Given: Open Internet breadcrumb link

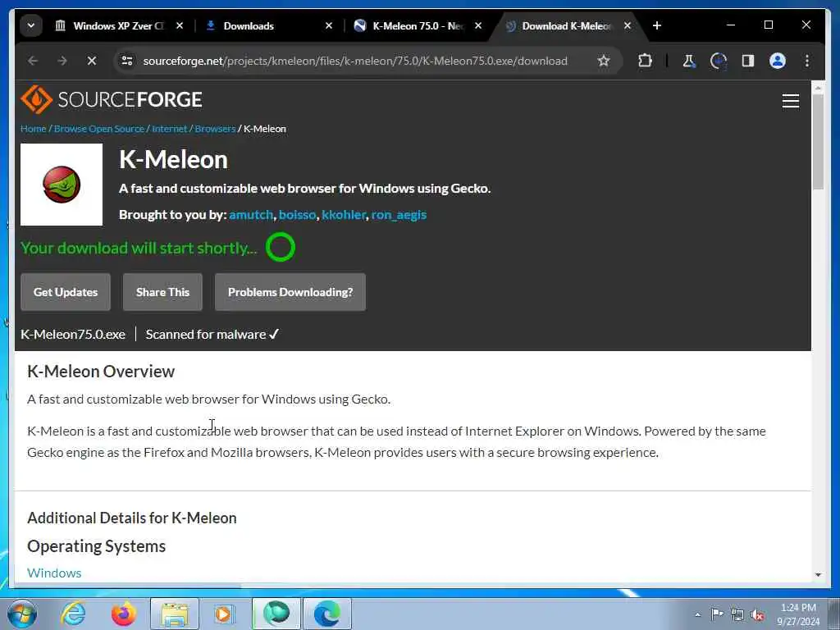Looking at the screenshot, I should coord(169,129).
